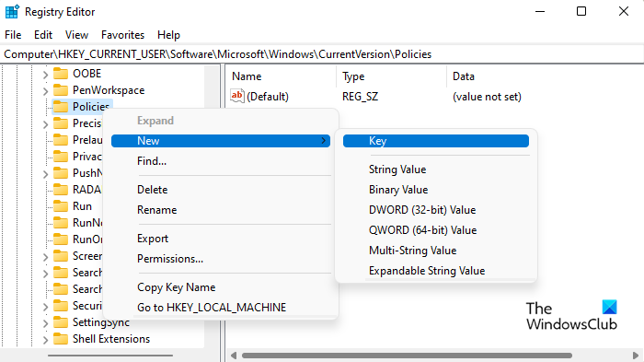Click the Shell Extensions folder icon
Viewport: 644px width, 362px height.
point(61,339)
